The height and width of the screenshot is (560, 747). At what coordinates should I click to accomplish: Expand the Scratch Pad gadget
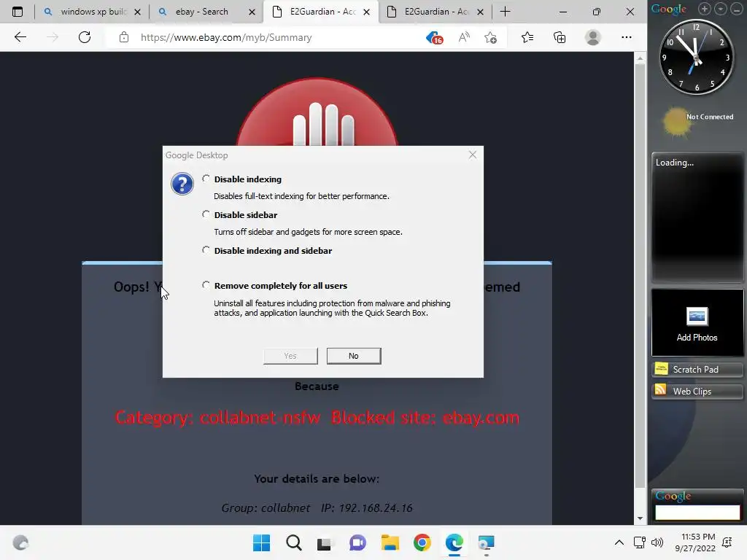coord(697,369)
